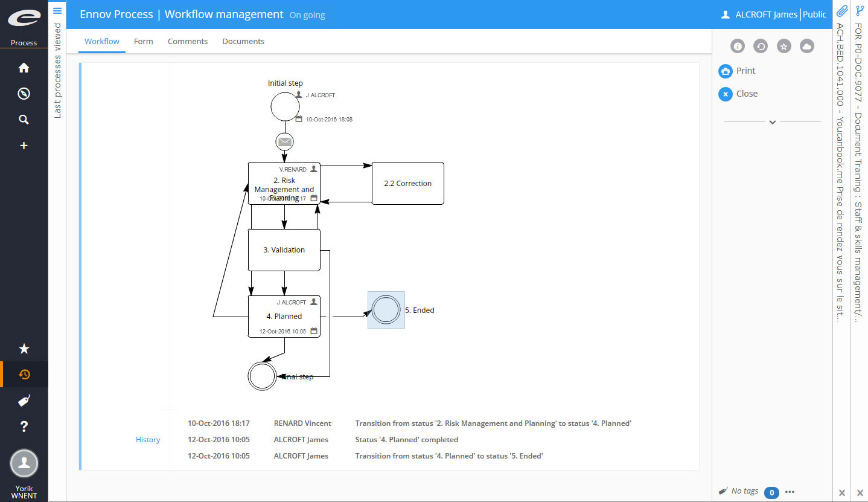This screenshot has height=502, width=868.
Task: Click the tags count badge 0
Action: coord(771,492)
